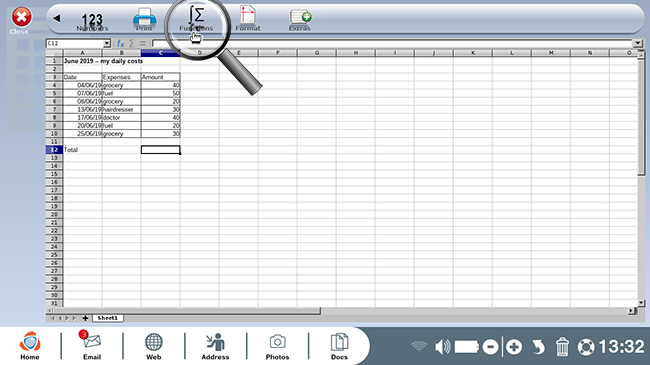Click the speaker volume icon
Viewport: 650px width, 365px height.
(442, 347)
